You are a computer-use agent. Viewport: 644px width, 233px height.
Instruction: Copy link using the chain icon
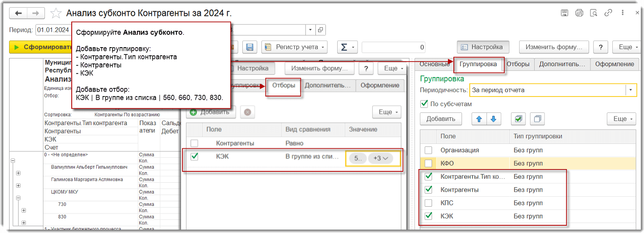point(608,13)
